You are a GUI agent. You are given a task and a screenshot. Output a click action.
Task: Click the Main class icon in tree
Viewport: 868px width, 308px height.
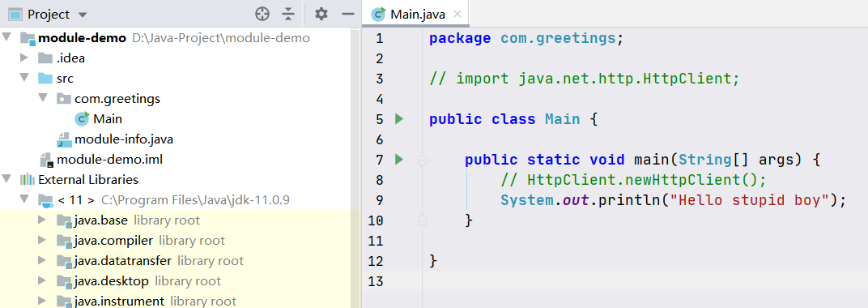point(82,118)
